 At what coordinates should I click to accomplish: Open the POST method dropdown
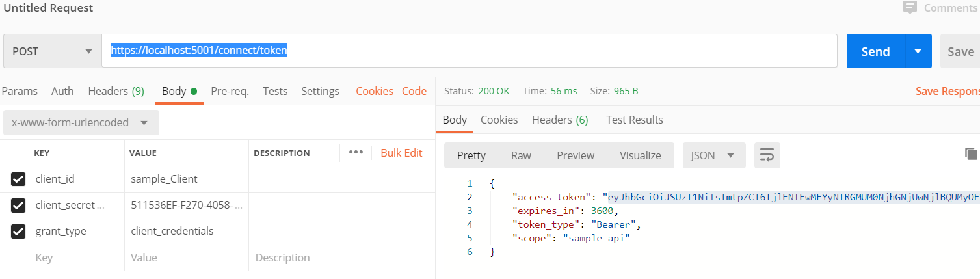click(52, 51)
